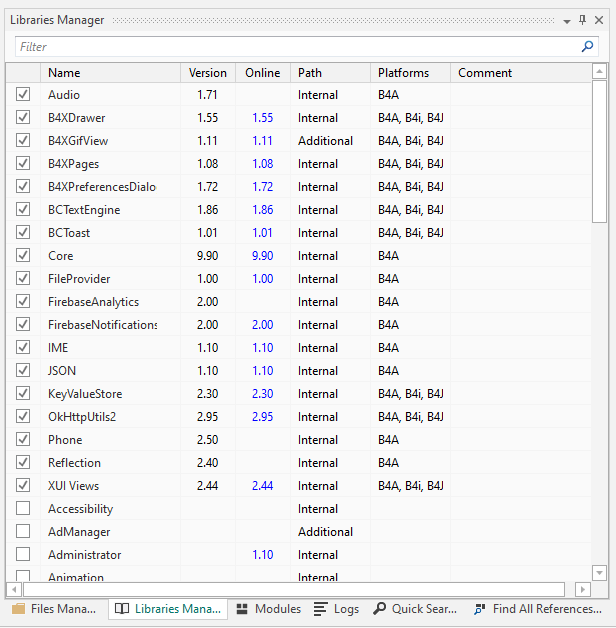Uncheck the B4XPages library checkbox

click(x=23, y=163)
